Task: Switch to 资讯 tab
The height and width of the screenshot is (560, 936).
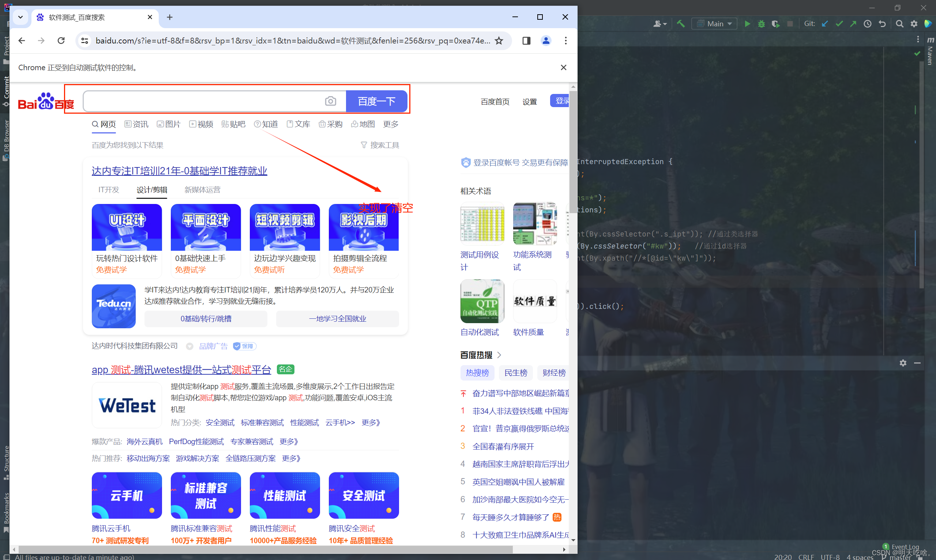Action: 136,124
